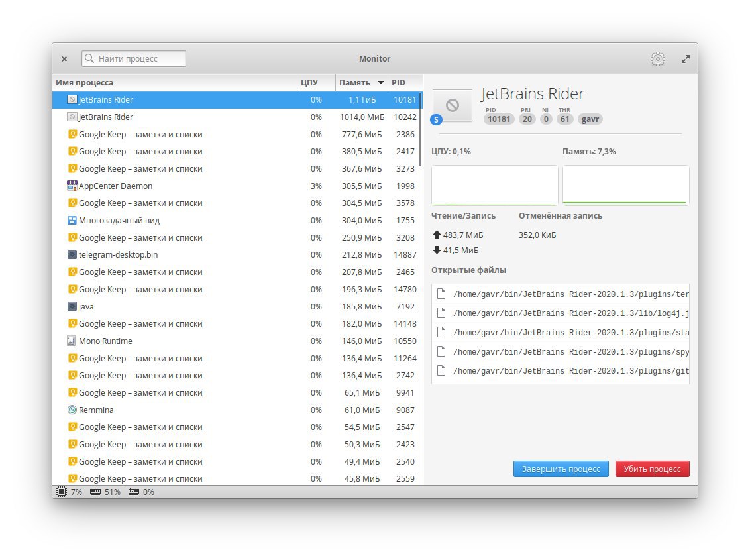Click the Google Keep icon of PID 14780
Image resolution: width=750 pixels, height=560 pixels.
pos(72,289)
